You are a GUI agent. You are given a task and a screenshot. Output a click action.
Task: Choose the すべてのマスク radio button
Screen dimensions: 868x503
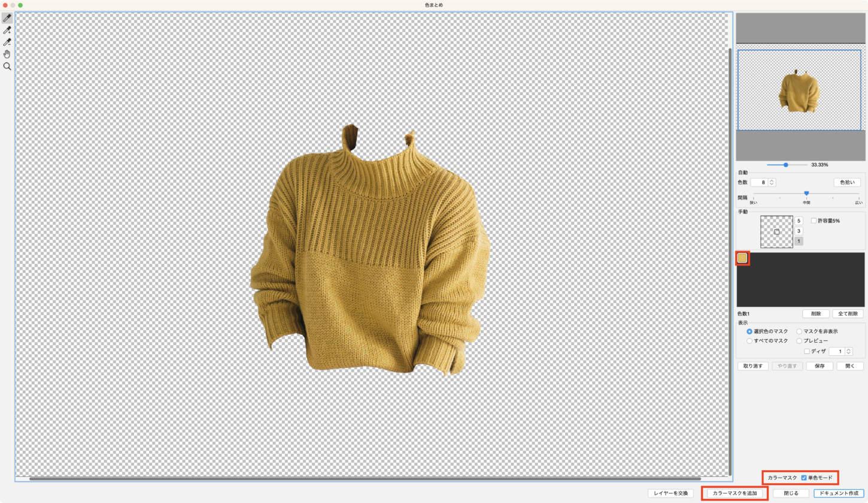[x=749, y=341]
